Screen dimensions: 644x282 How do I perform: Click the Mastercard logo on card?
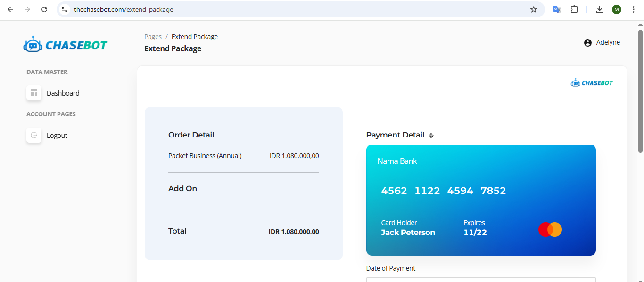point(550,230)
